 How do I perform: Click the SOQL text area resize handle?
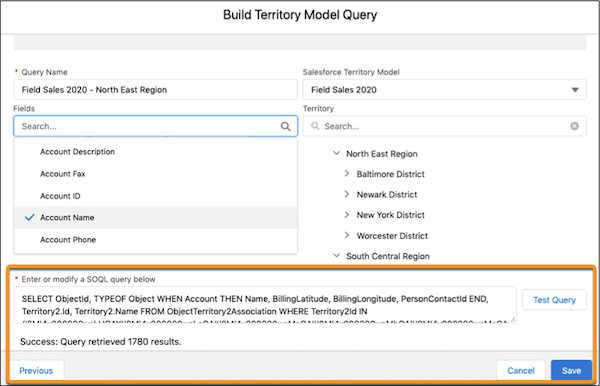click(x=512, y=319)
